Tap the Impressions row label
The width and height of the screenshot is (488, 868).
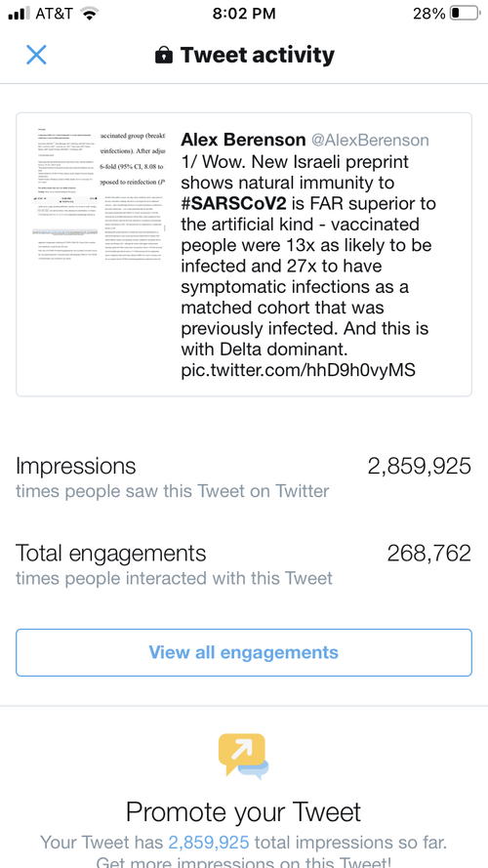[76, 466]
